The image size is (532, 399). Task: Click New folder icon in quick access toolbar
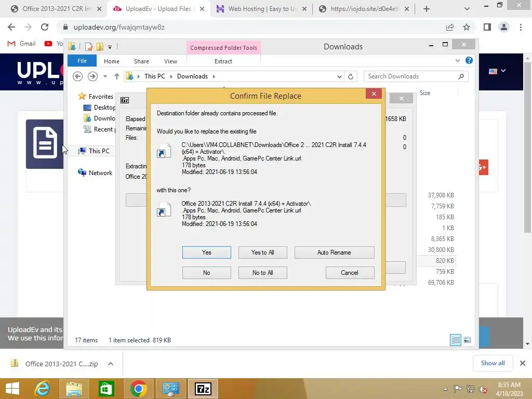pos(100,47)
